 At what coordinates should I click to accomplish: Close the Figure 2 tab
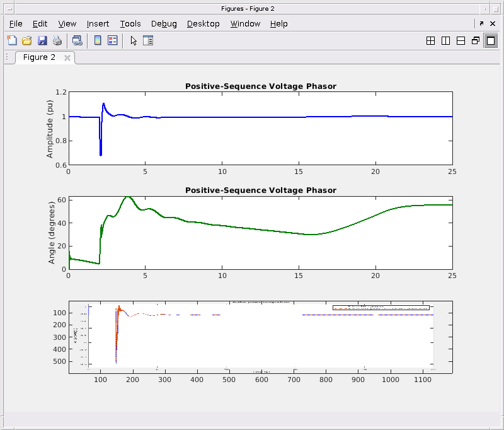click(67, 58)
